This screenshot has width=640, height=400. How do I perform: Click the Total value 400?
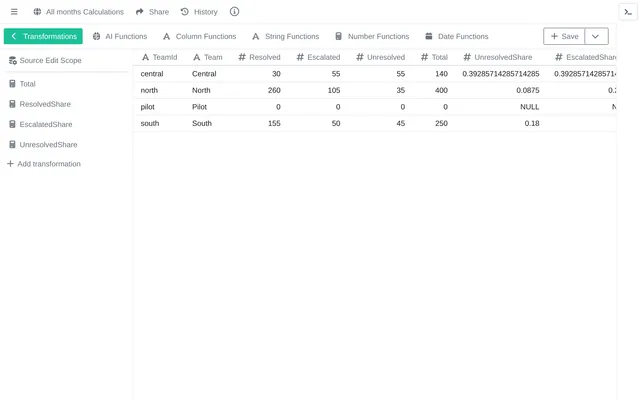coord(441,90)
